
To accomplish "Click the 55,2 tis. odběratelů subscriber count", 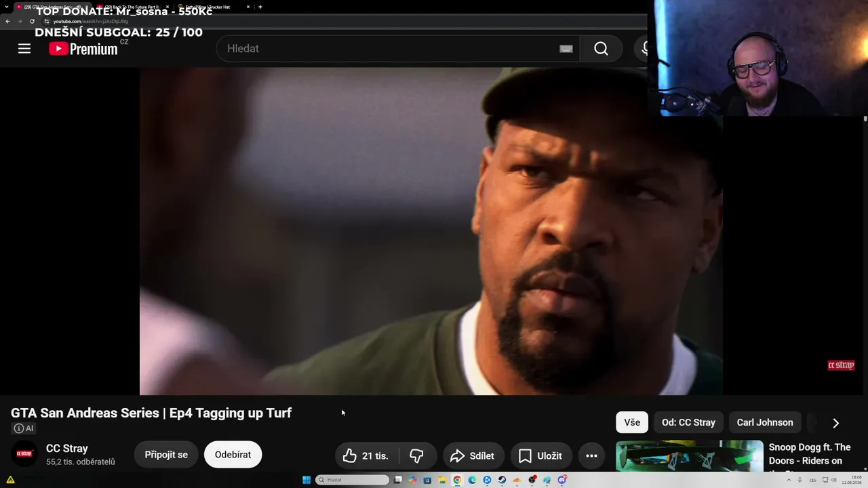I will (81, 462).
